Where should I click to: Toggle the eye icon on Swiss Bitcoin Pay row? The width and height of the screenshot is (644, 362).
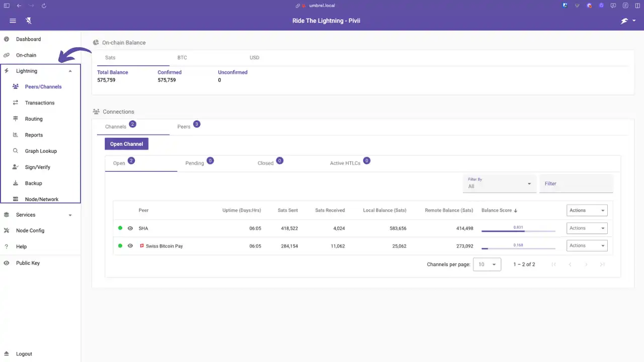click(x=130, y=246)
